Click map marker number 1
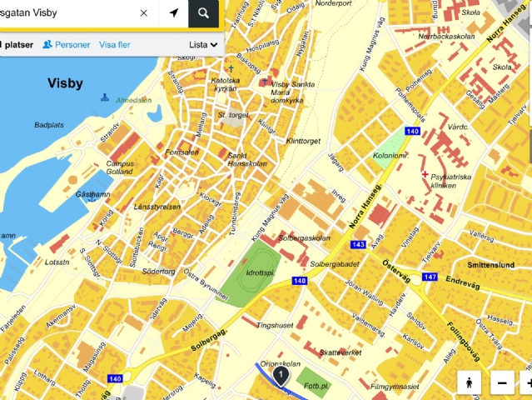The width and height of the screenshot is (532, 400). [281, 376]
